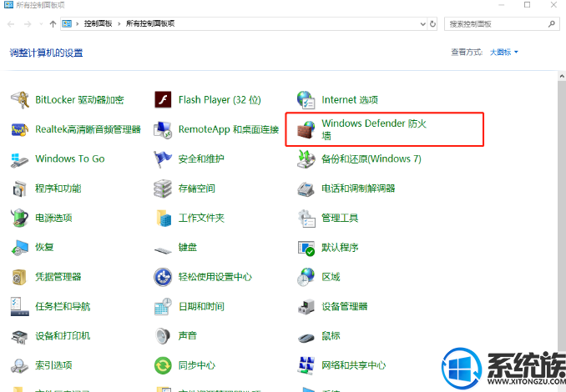The height and width of the screenshot is (392, 566).
Task: Open the 日期和时间 calendar icon
Action: coord(163,307)
